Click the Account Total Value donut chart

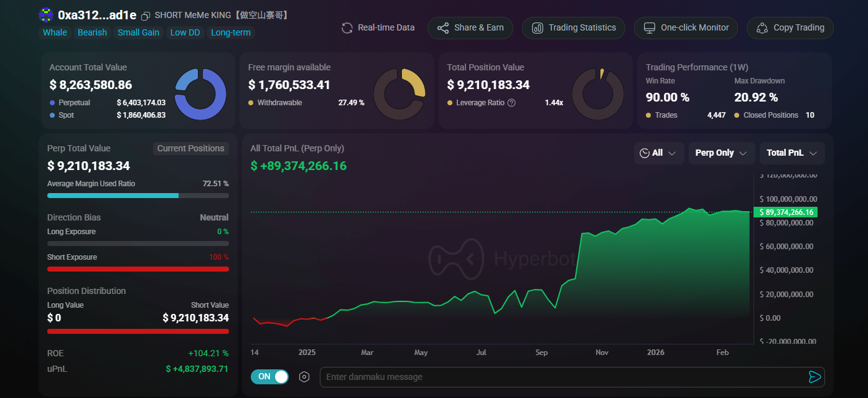tap(200, 94)
